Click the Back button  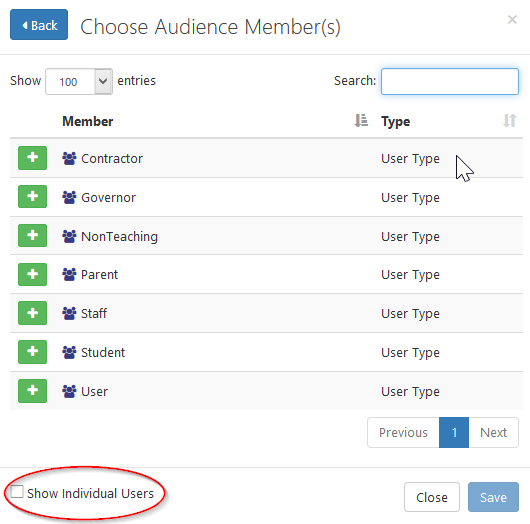(x=39, y=25)
